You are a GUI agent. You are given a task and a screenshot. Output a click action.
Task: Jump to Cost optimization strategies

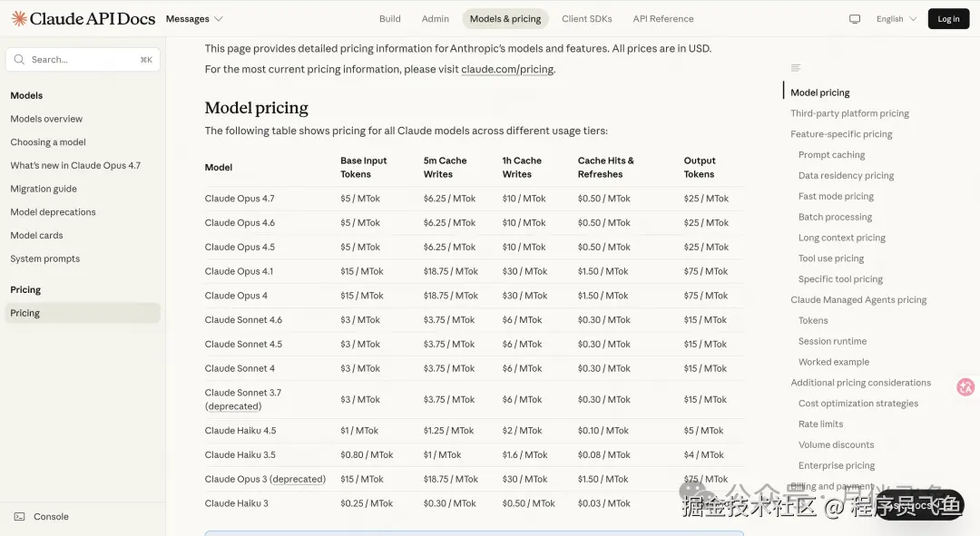pos(858,404)
